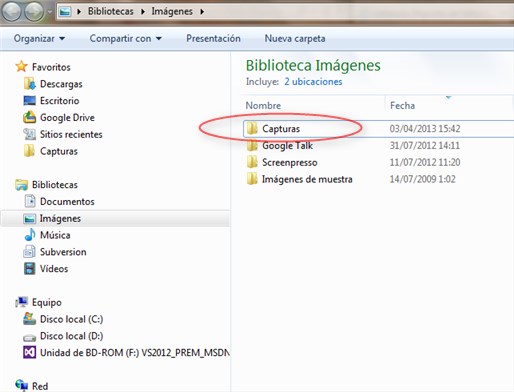Open the Subversion library

[x=63, y=252]
